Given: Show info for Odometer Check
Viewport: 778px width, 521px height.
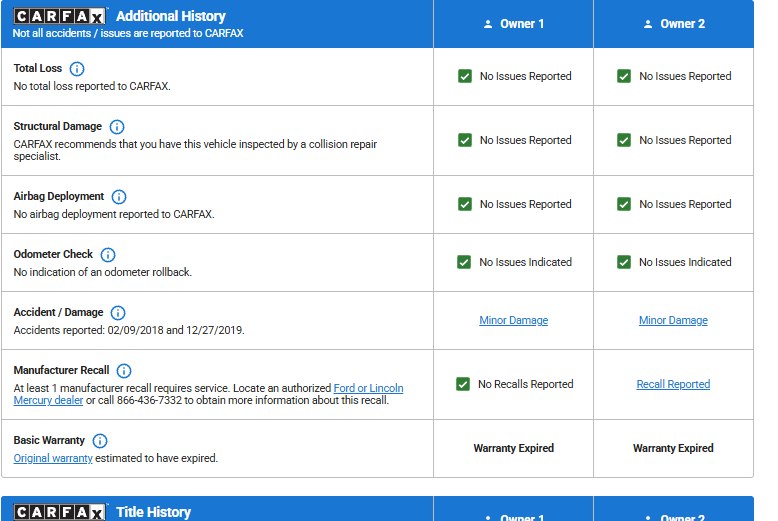Looking at the screenshot, I should tap(108, 255).
